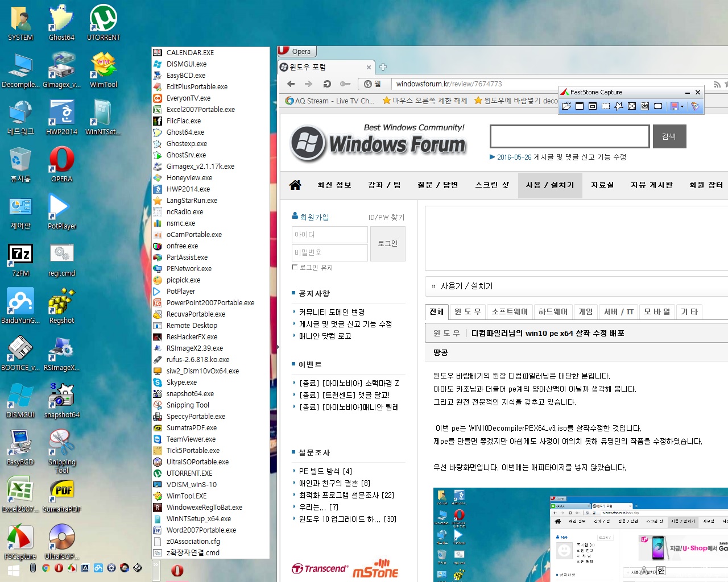728x582 pixels.
Task: Click the 비밀번호 input field
Action: point(330,252)
